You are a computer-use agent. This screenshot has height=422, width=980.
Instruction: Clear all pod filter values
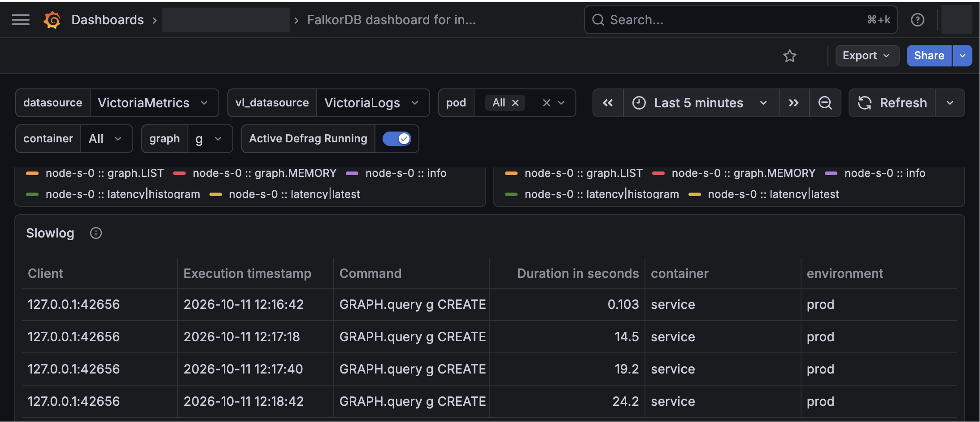(546, 103)
